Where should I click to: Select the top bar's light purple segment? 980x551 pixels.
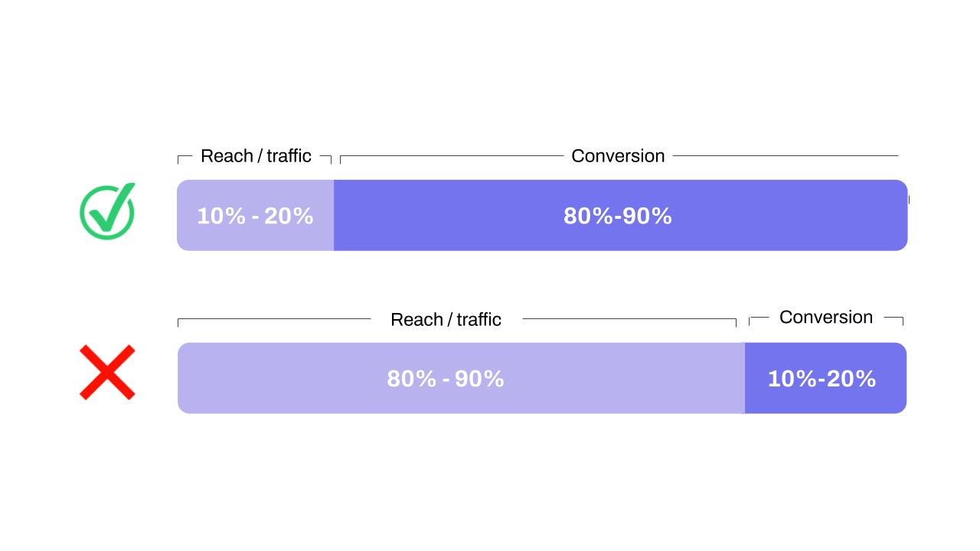(256, 215)
